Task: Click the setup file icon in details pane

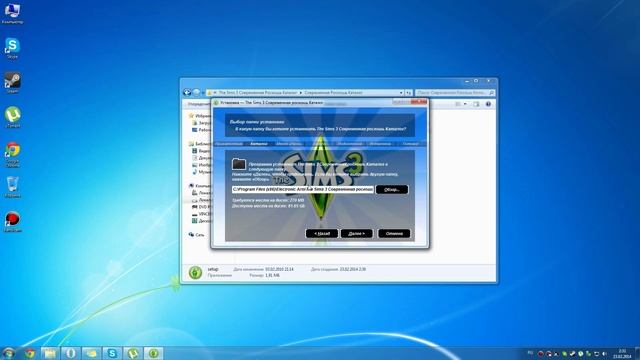Action: point(195,272)
